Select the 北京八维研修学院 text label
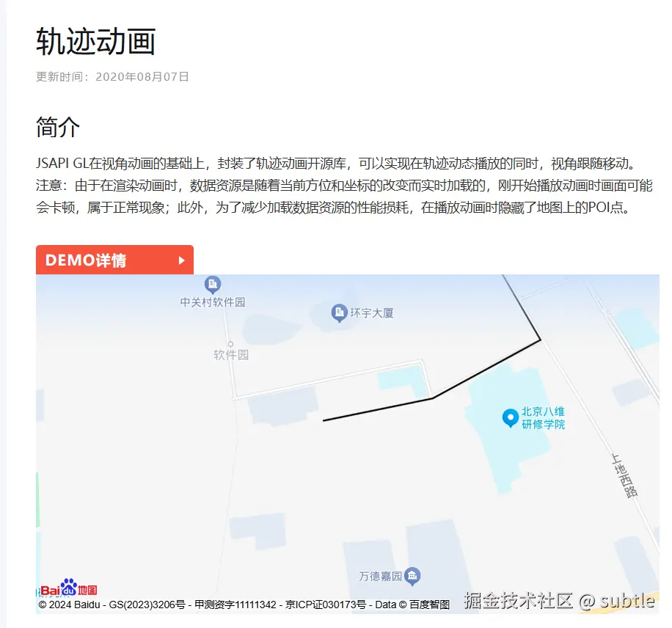The width and height of the screenshot is (672, 628). pyautogui.click(x=543, y=418)
